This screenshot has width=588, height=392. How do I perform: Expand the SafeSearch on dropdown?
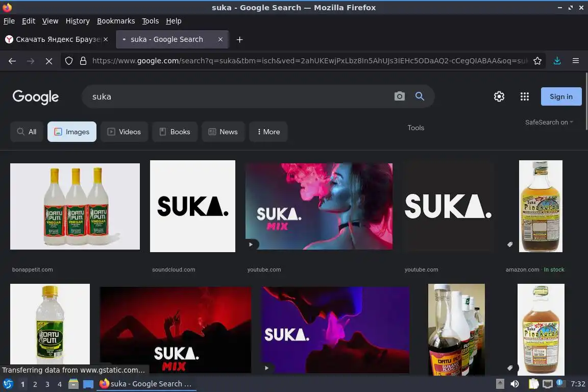pos(549,122)
